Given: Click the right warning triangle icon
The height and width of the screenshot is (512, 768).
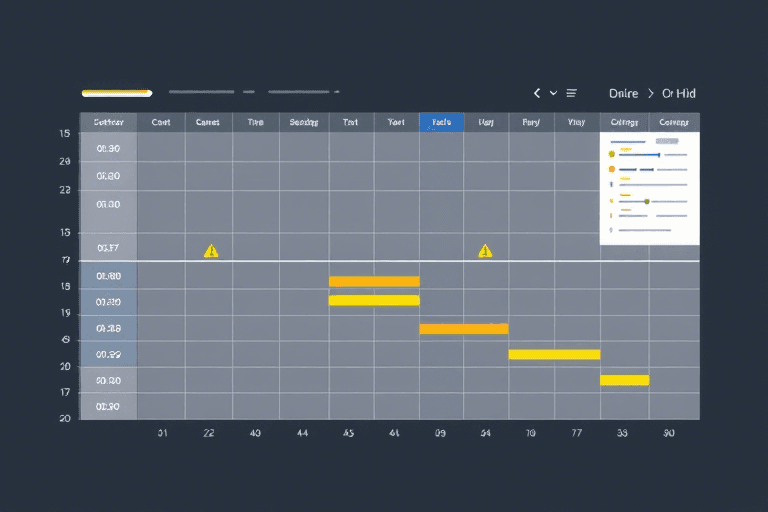Looking at the screenshot, I should tap(485, 251).
